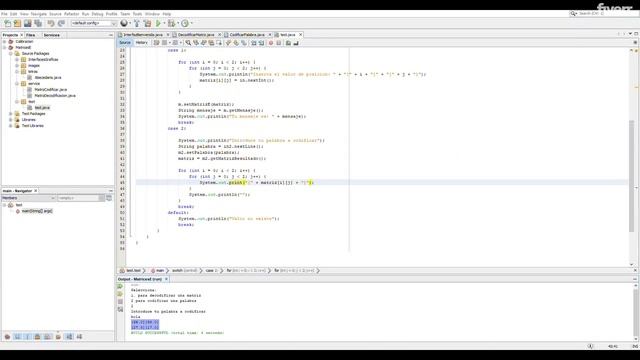Run the project with green play icon
The width and height of the screenshot is (640, 360).
(158, 24)
